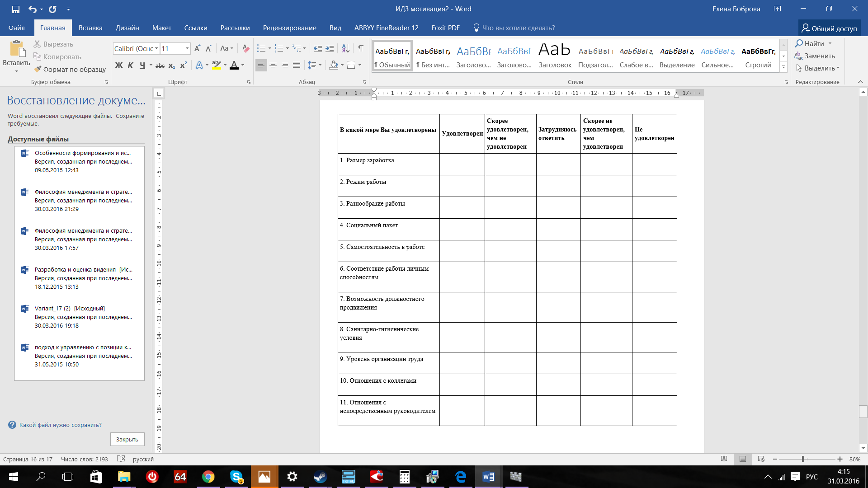The image size is (868, 488).
Task: Toggle superscript formatting
Action: pyautogui.click(x=184, y=65)
